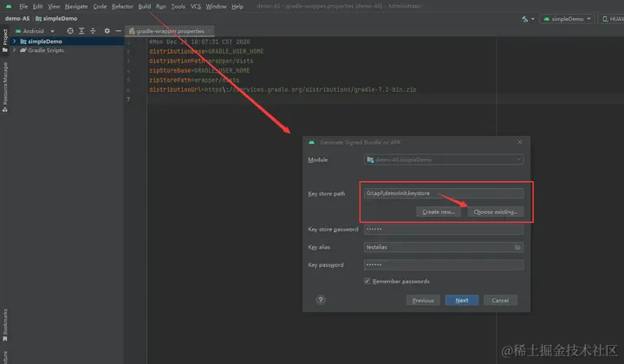624x364 pixels.
Task: Open the Build menu
Action: coord(145,6)
